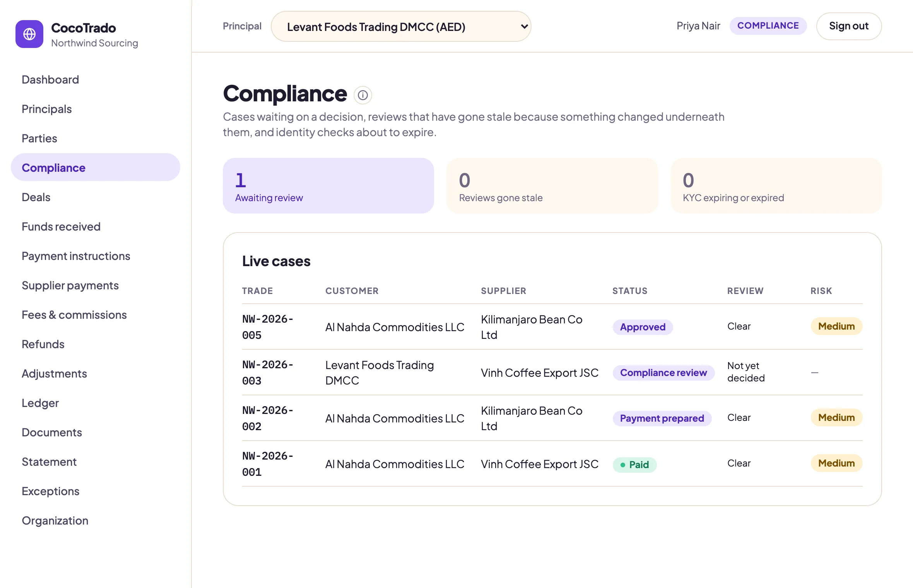Click the Compliance review status badge
Image resolution: width=913 pixels, height=588 pixels.
tap(663, 373)
